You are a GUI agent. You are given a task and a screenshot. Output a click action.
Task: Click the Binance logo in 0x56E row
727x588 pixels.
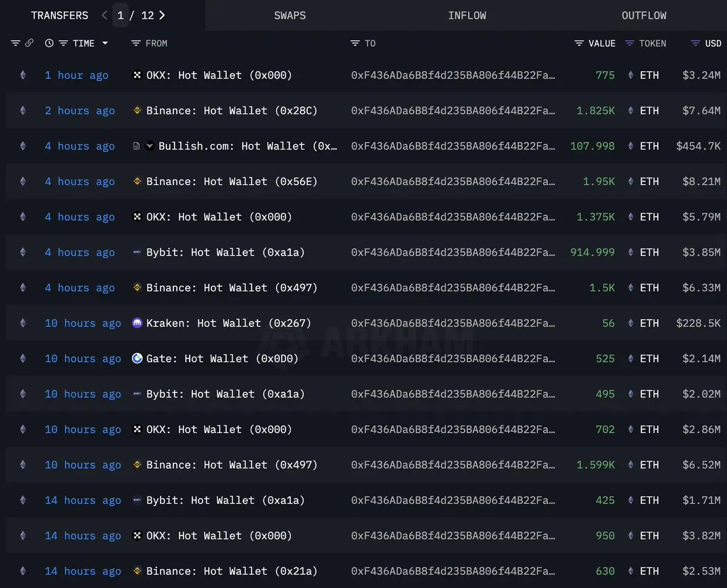[137, 181]
